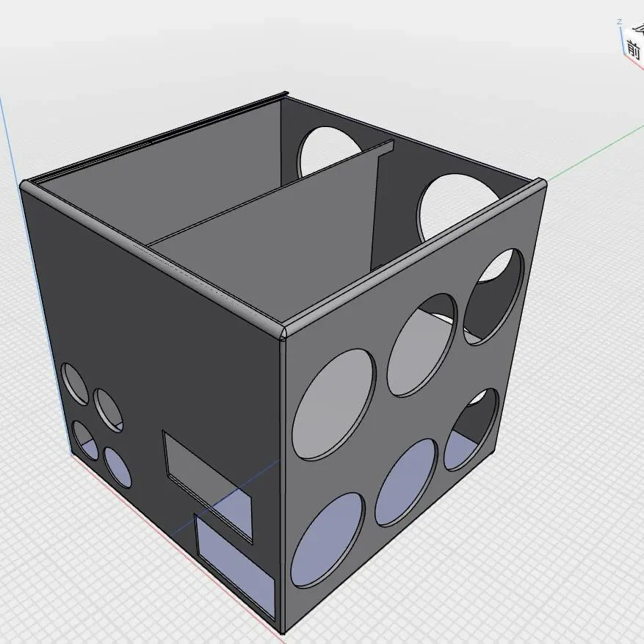644x644 pixels.
Task: Select the farthest top-row large hole on right panel
Action: coord(495,295)
